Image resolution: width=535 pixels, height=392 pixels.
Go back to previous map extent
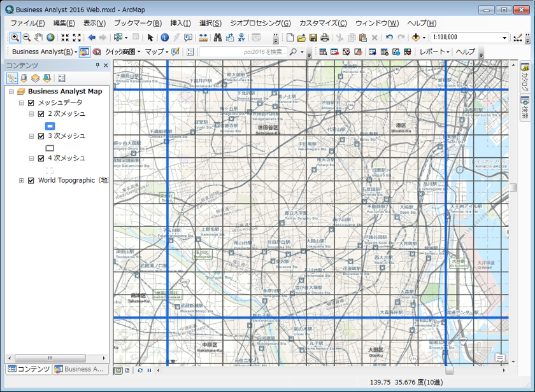(x=92, y=37)
